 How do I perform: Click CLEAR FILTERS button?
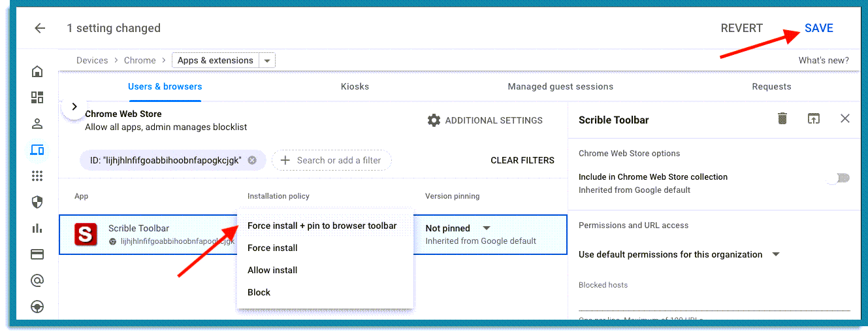[x=522, y=160]
